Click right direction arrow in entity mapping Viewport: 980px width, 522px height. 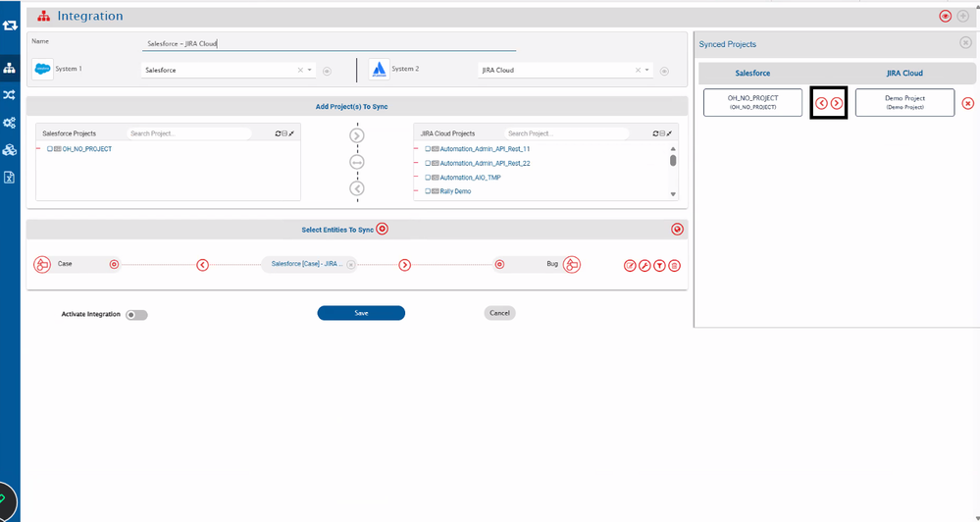point(405,265)
